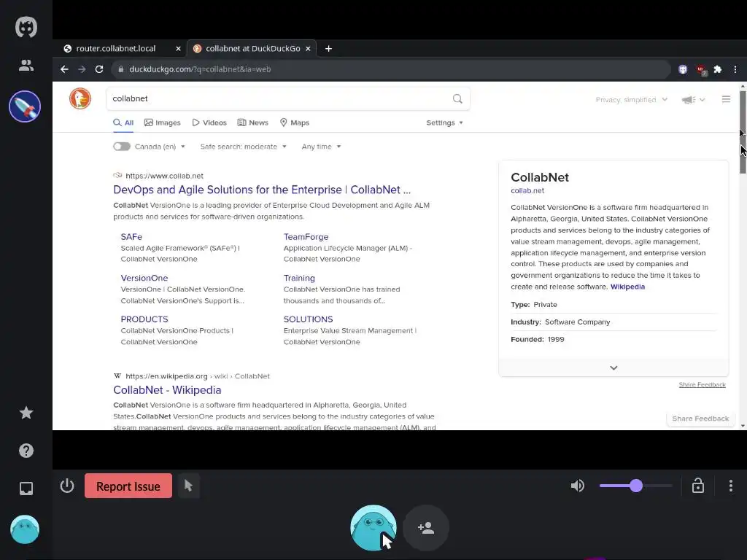Screen dimensions: 747x560
Task: Open the CollabNet - Wikipedia result
Action: [167, 390]
